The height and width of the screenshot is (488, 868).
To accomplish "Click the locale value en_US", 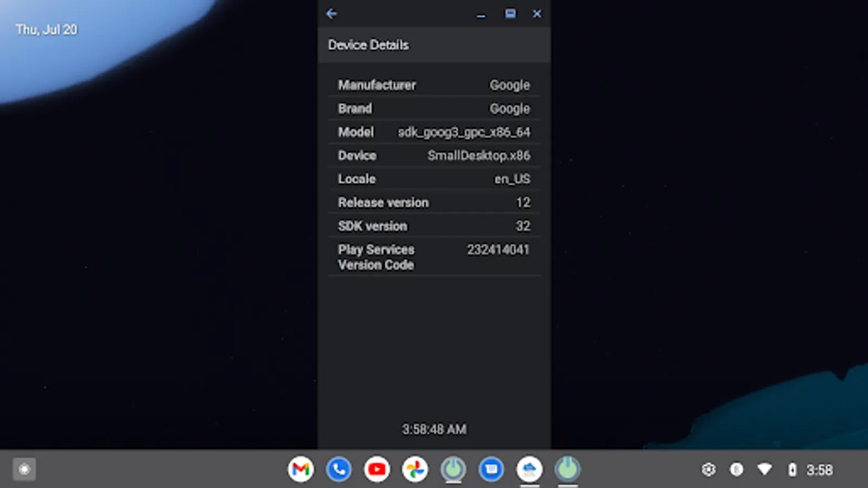I will click(512, 179).
